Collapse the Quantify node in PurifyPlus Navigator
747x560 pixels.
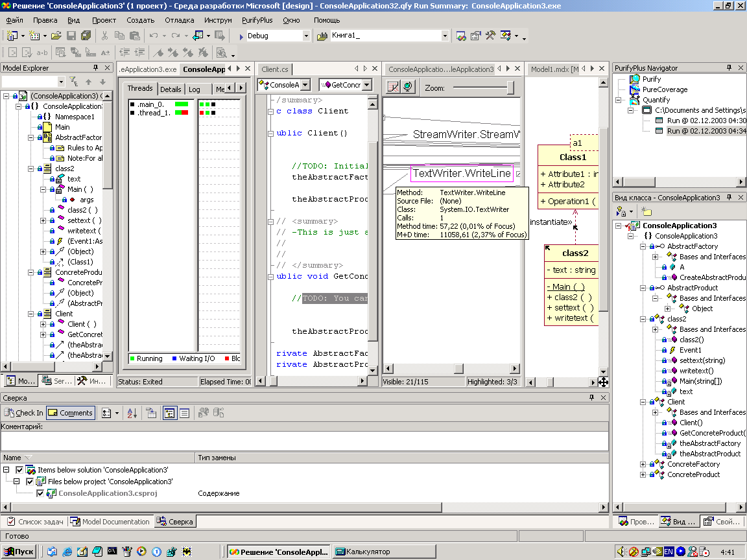pyautogui.click(x=619, y=100)
